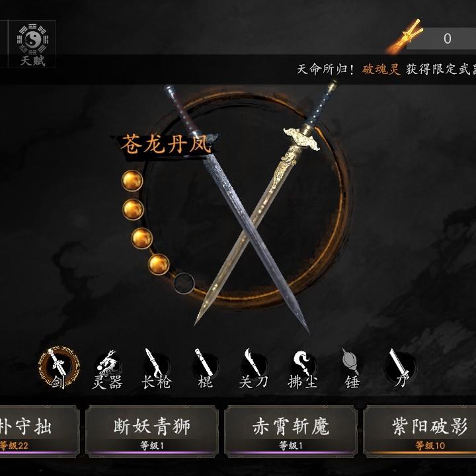Click the second golden orb slot
This screenshot has width=476, height=476.
tap(133, 210)
